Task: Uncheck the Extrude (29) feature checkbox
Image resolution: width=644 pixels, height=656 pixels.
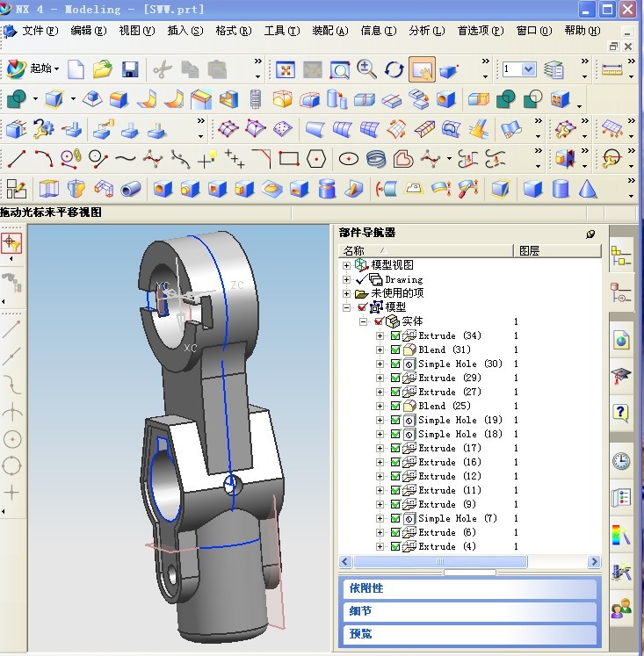Action: [395, 378]
